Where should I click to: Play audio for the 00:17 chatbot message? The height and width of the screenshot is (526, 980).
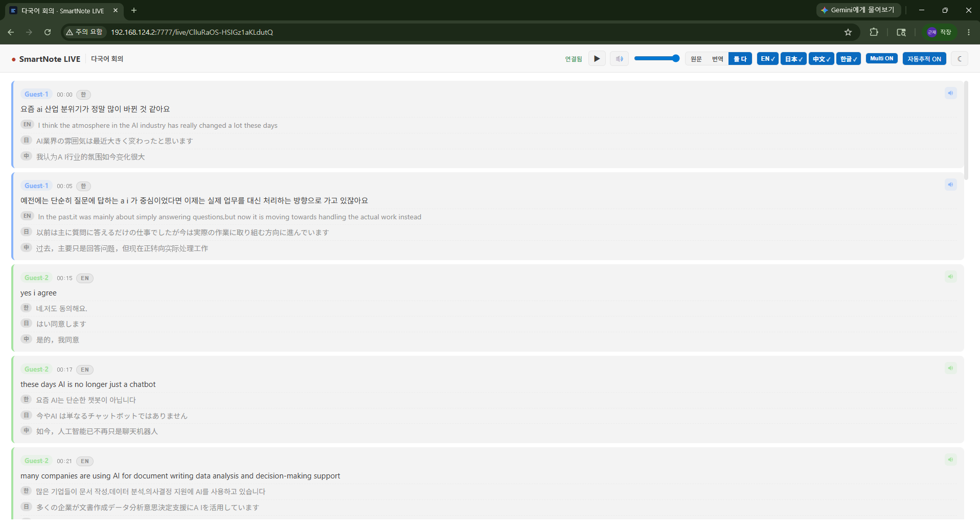click(x=950, y=368)
